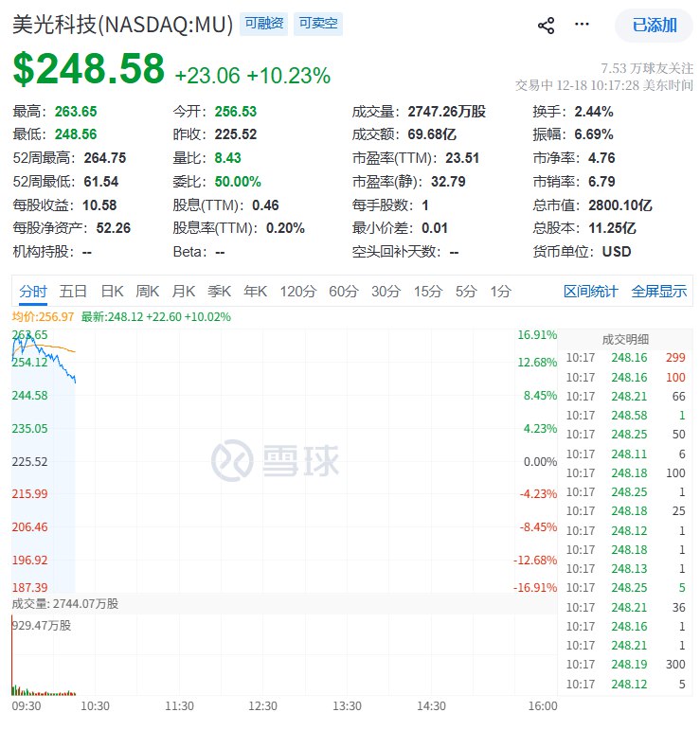Image resolution: width=700 pixels, height=730 pixels.
Task: Switch to the 季K chart tab
Action: [220, 292]
